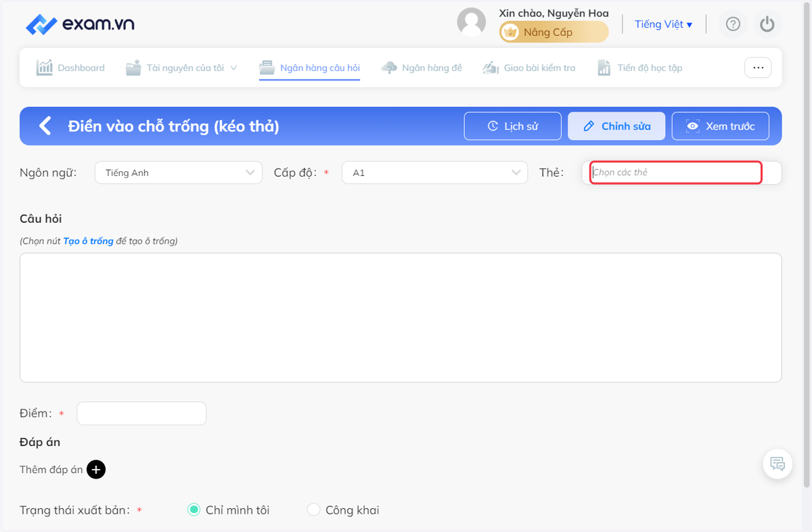Click the Tạo ô trống link

click(88, 241)
